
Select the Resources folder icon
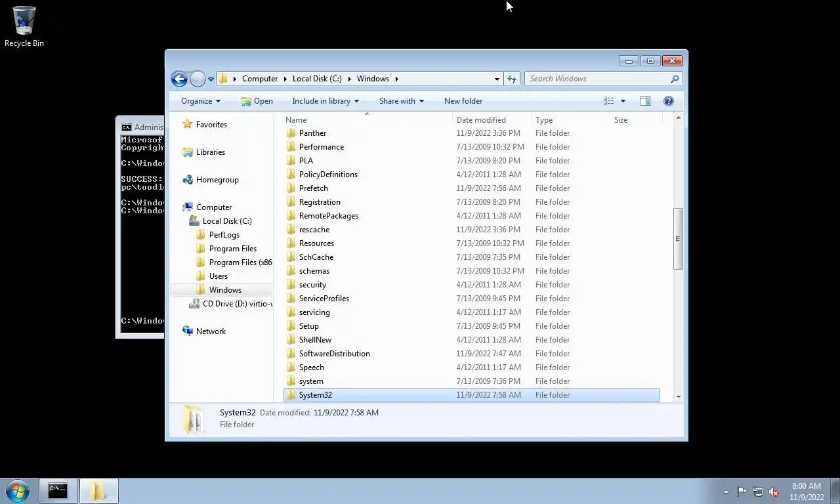(x=291, y=243)
